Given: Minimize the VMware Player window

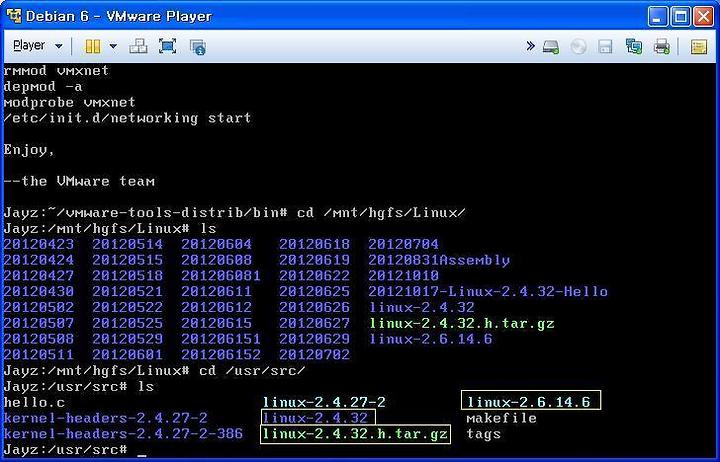Looking at the screenshot, I should [x=658, y=17].
